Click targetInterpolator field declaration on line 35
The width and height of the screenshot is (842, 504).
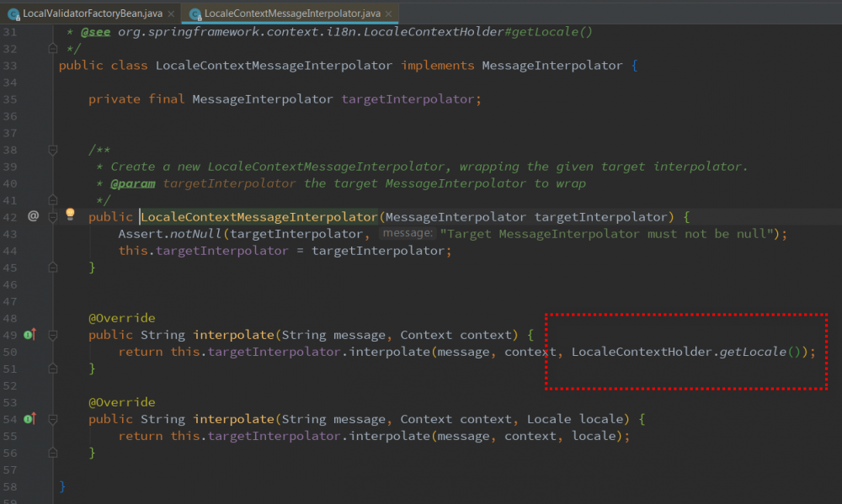click(x=408, y=99)
